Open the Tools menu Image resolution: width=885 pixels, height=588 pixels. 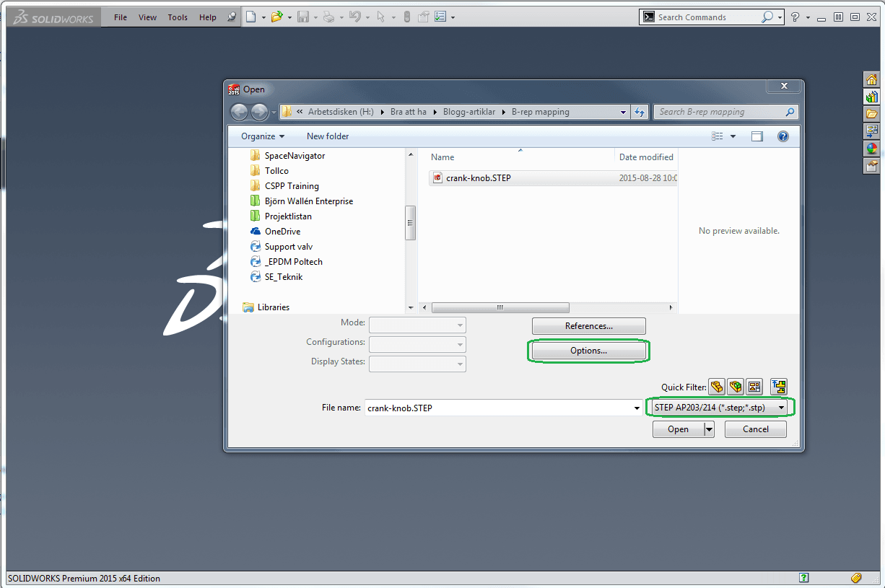click(178, 17)
